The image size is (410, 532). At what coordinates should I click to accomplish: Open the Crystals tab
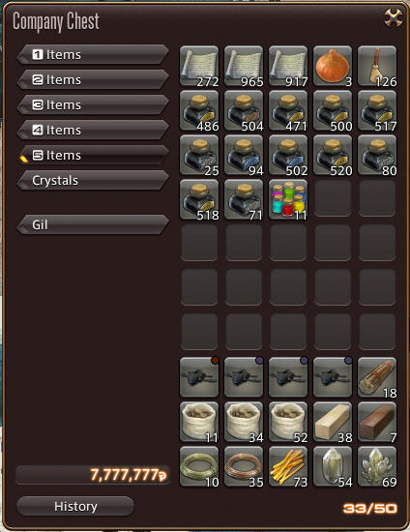(93, 180)
